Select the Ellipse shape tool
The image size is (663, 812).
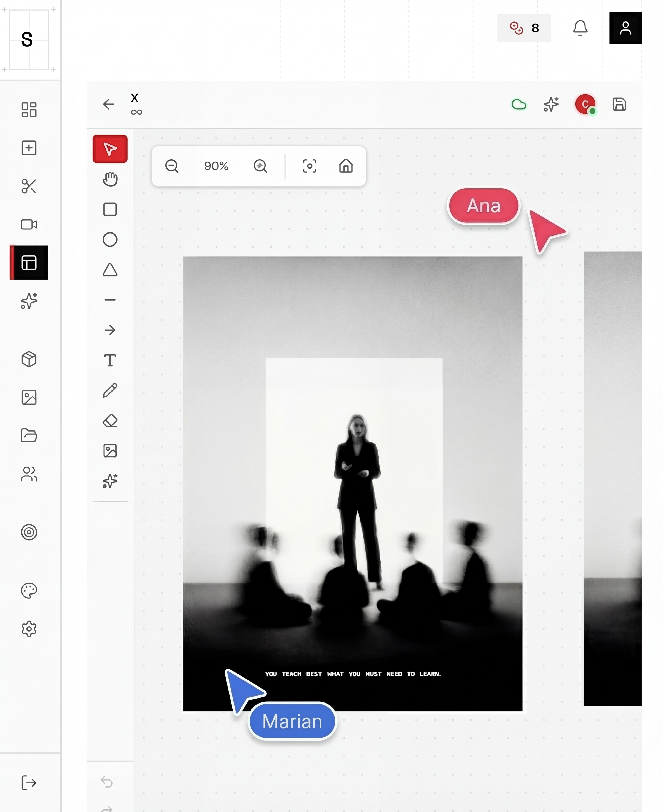click(x=110, y=240)
